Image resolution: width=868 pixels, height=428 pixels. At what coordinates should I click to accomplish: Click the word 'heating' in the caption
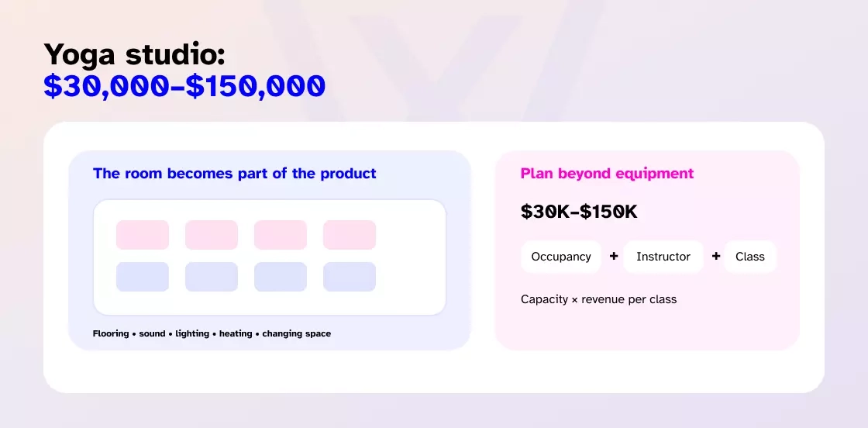point(236,333)
